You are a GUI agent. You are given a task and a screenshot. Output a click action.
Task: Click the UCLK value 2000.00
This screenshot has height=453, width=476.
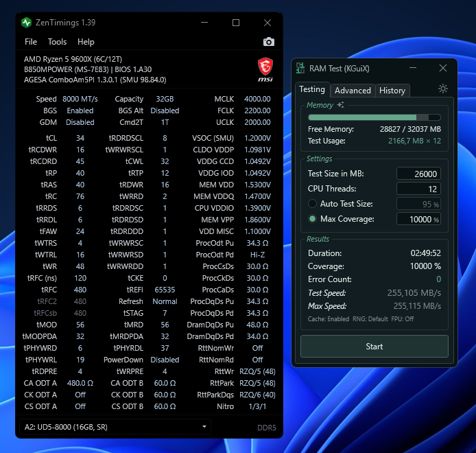coord(257,122)
